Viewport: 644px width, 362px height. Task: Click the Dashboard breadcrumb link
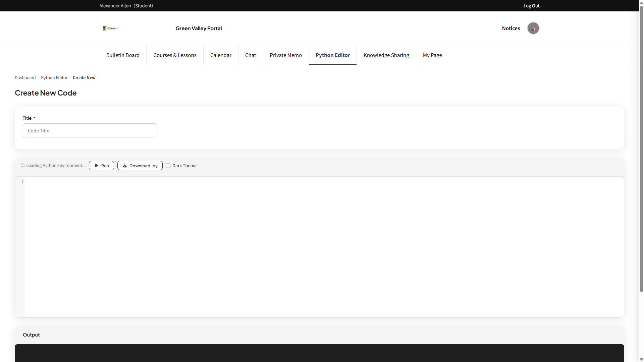click(x=25, y=77)
